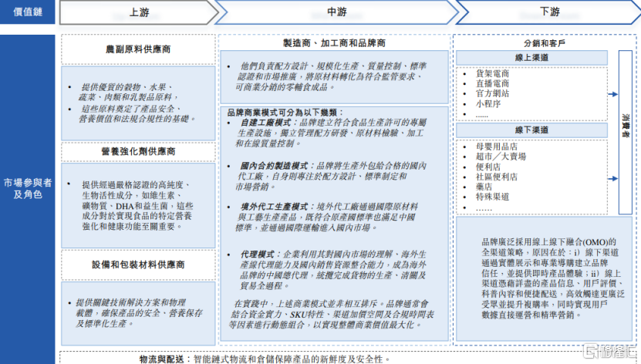Open the 設備和包裝材料供應商 heading
The width and height of the screenshot is (641, 364).
tap(138, 264)
